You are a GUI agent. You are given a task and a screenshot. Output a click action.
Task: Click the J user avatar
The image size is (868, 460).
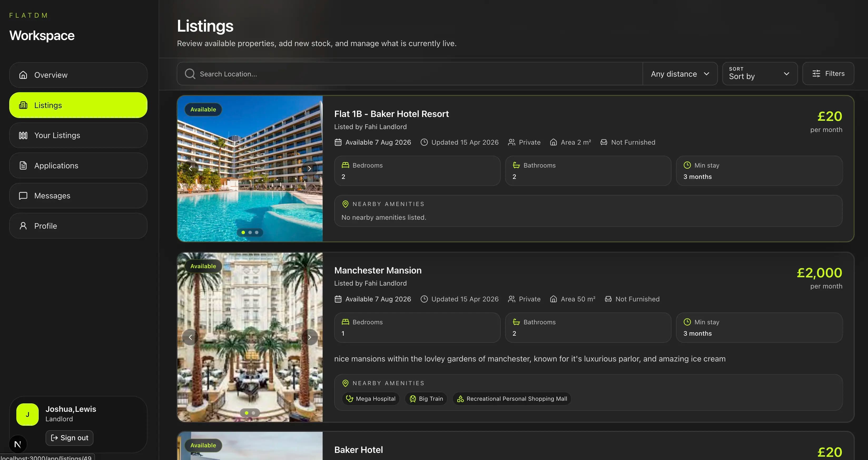27,414
